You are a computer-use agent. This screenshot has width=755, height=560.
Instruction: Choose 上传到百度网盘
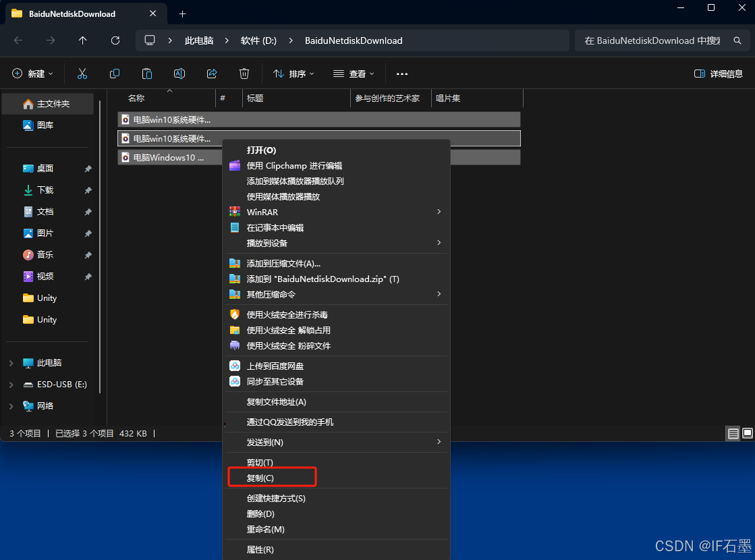point(336,366)
